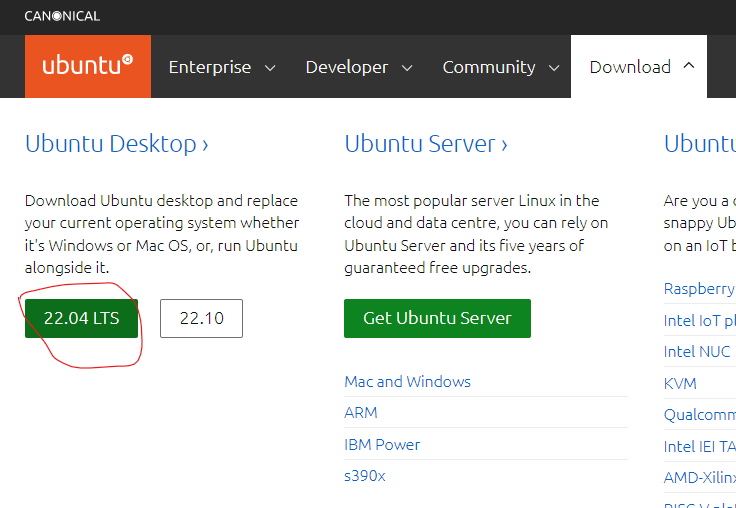736x508 pixels.
Task: Click Get Ubuntu Server button
Action: [437, 318]
